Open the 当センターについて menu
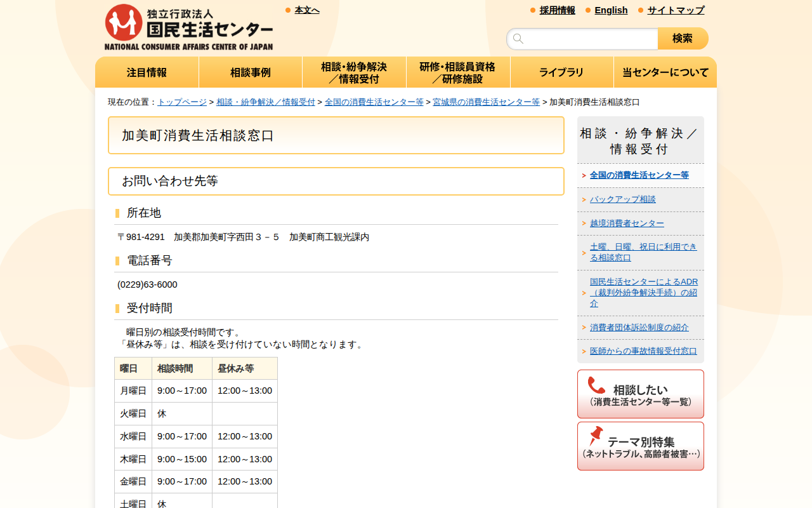 pos(665,72)
